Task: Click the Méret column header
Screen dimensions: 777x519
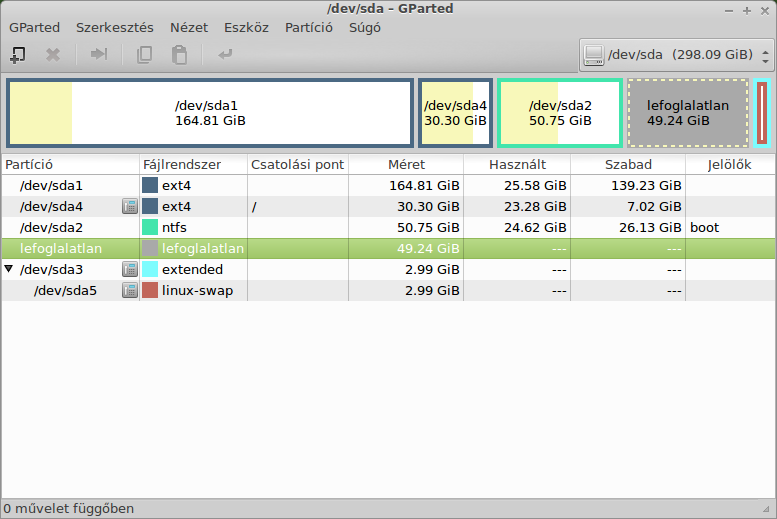Action: click(x=406, y=165)
